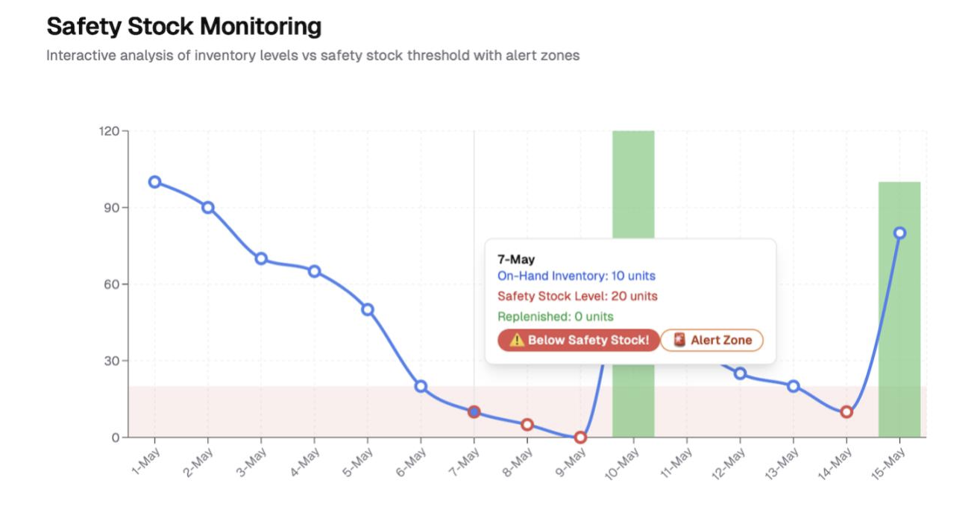The height and width of the screenshot is (518, 980).
Task: Click the siren icon in Alert Zone badge
Action: tap(679, 341)
